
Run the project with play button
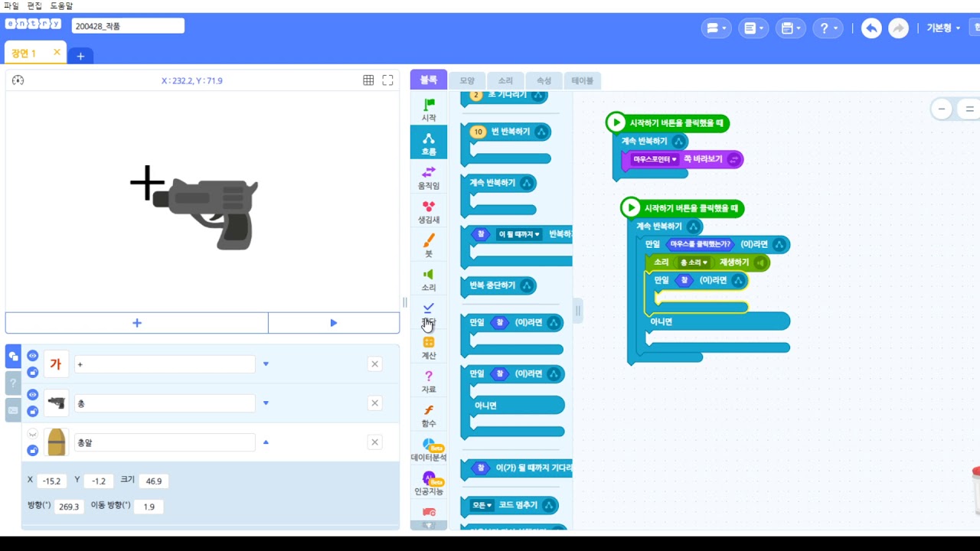(x=334, y=323)
